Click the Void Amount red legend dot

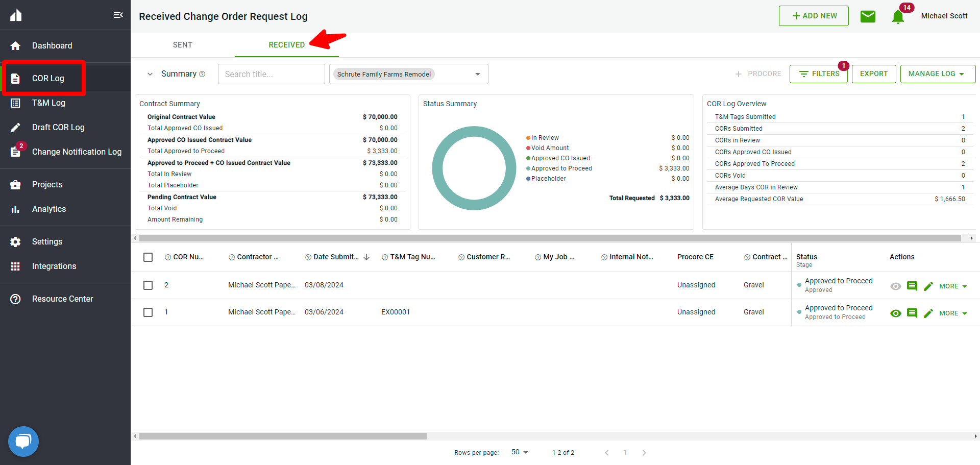[528, 148]
